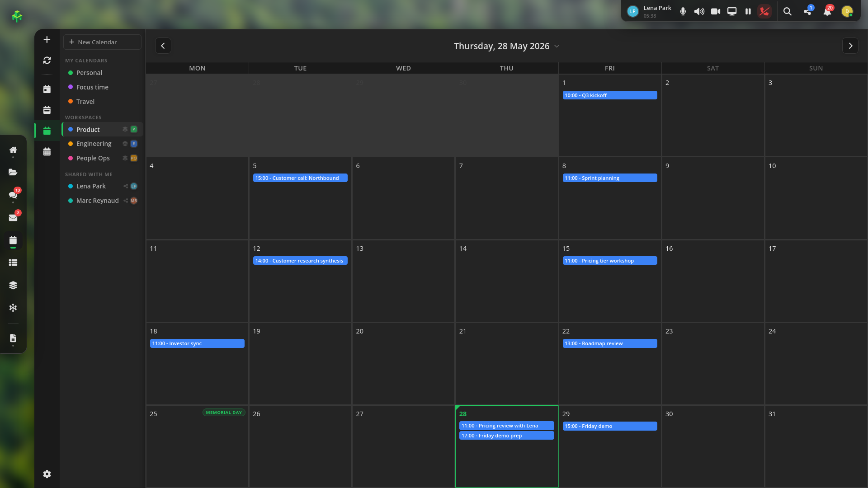Click the Memorial Day holiday tag
868x488 pixels.
(224, 413)
